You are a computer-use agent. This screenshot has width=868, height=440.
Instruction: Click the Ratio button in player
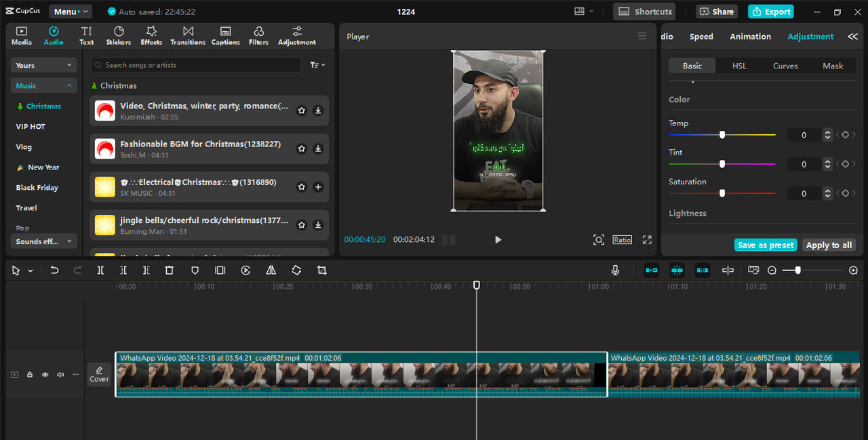coord(622,239)
